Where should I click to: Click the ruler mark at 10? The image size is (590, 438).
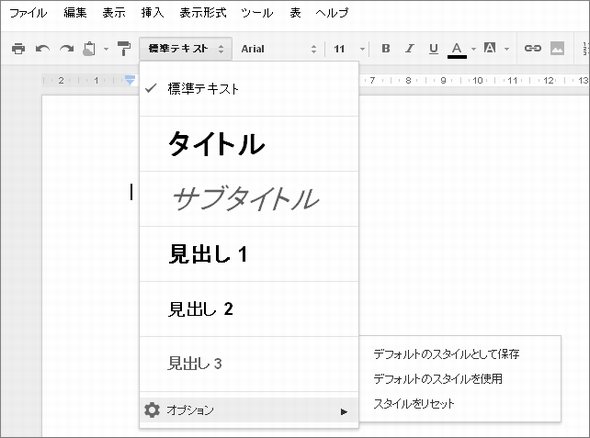coord(477,81)
